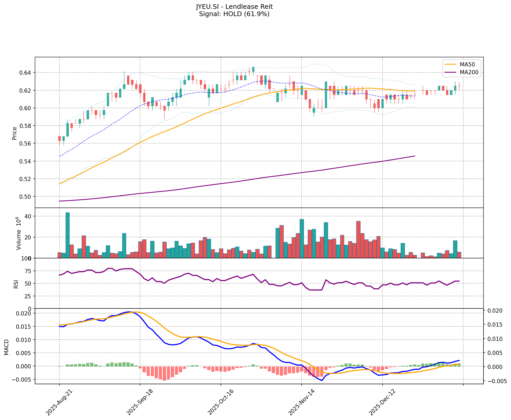Click the chart title JYEU.SI - Lendlease Reit

tap(234, 6)
